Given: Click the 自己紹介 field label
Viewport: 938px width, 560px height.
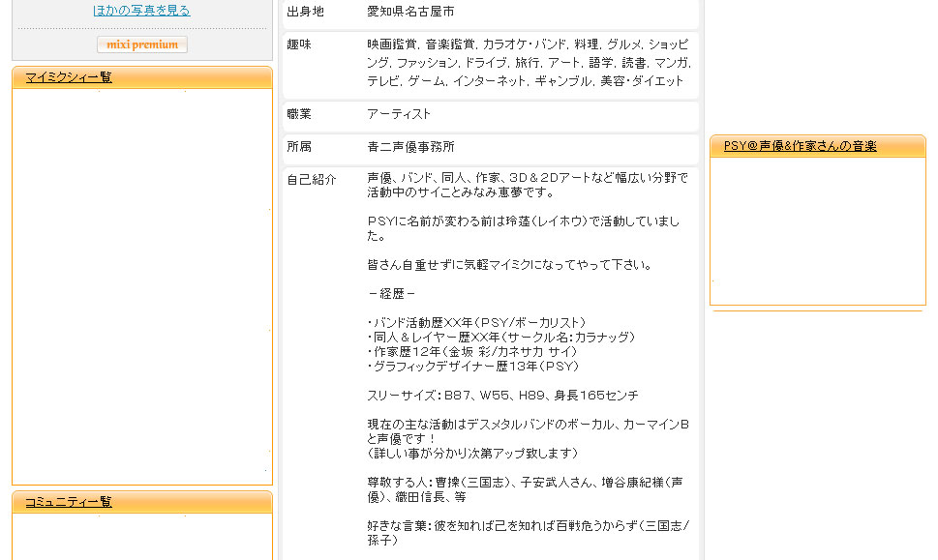Looking at the screenshot, I should tap(312, 180).
